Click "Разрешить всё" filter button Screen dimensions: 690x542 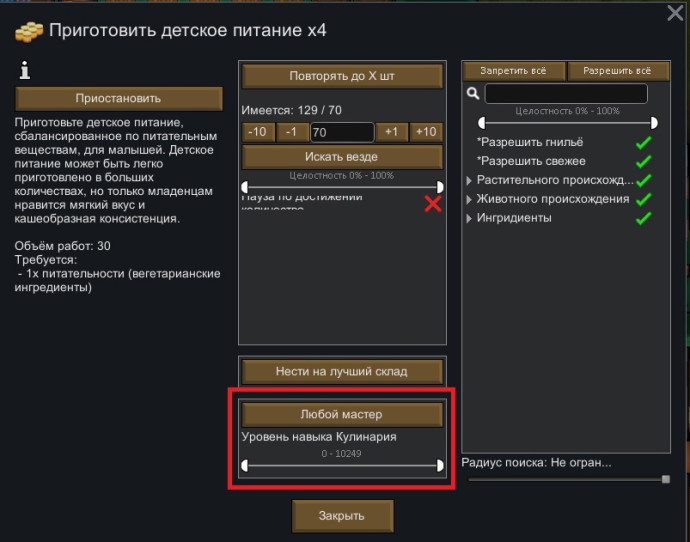[x=617, y=71]
